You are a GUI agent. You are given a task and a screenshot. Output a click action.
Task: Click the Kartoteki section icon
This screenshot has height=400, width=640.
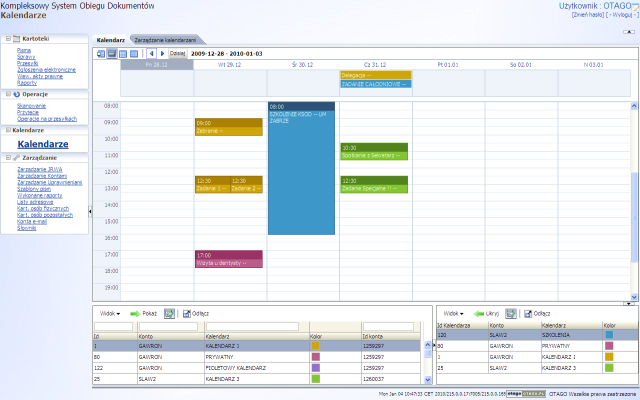[16, 39]
